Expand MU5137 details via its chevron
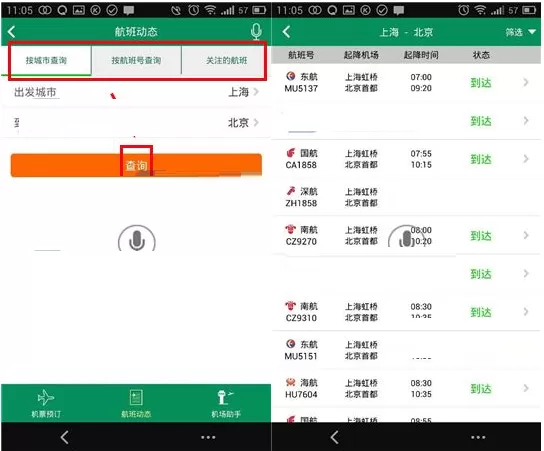Screen dimensions: 544x451 [x=526, y=83]
